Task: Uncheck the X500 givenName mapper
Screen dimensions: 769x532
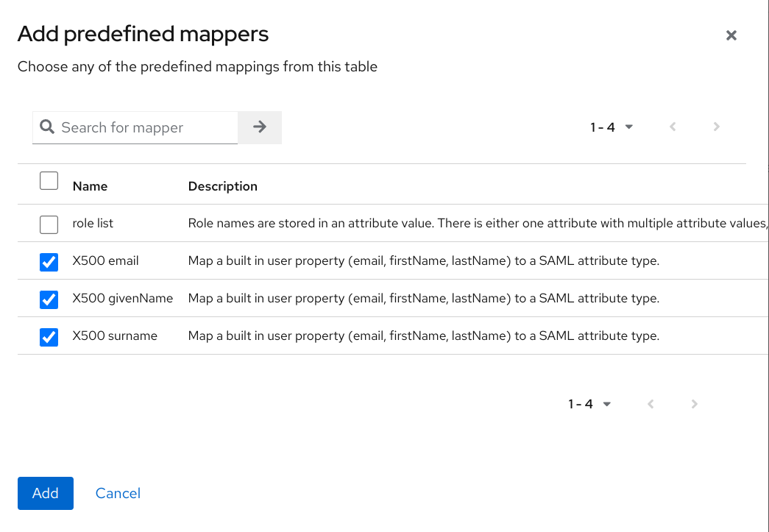Action: [x=49, y=299]
